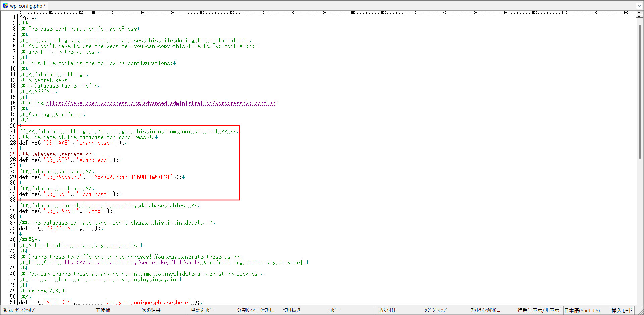Click the 切り抜き (cut) button

[x=291, y=310]
